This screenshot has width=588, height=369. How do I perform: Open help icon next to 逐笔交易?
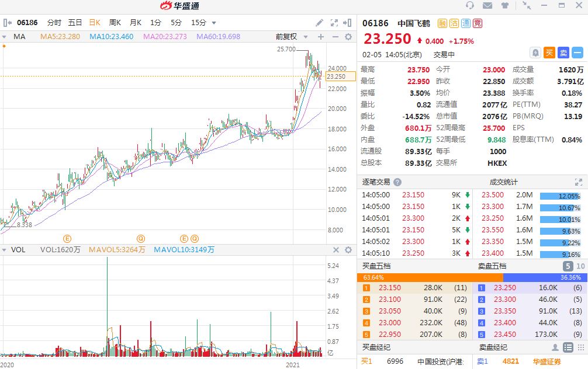[397, 182]
